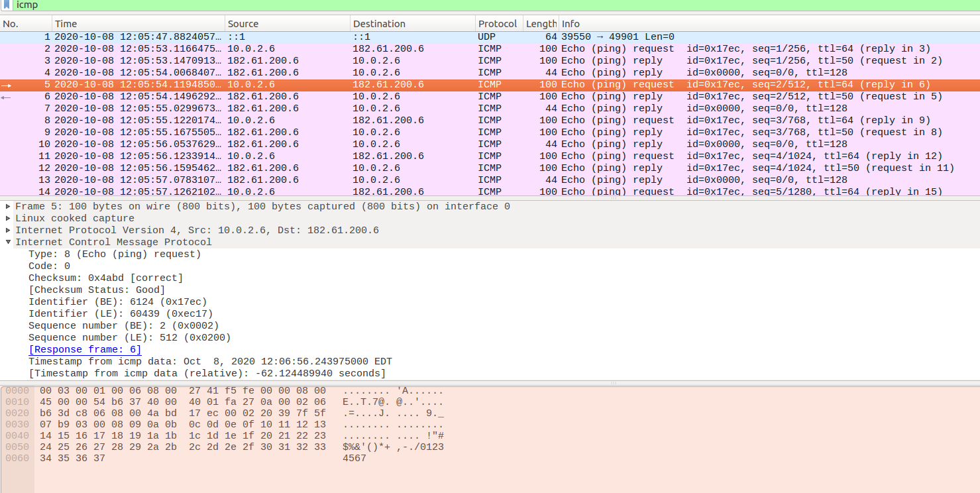
Task: Select packet 3 echo reply row
Action: coord(490,61)
